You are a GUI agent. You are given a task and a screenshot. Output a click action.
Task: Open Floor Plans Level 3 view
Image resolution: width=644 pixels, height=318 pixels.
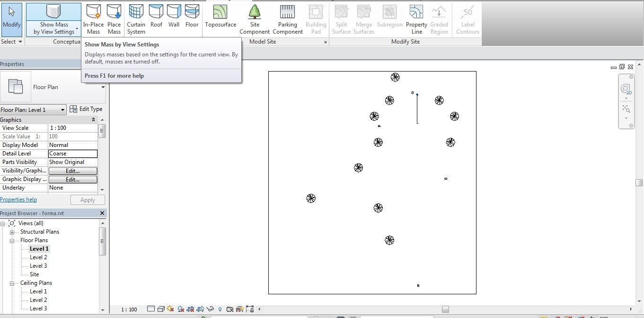38,266
